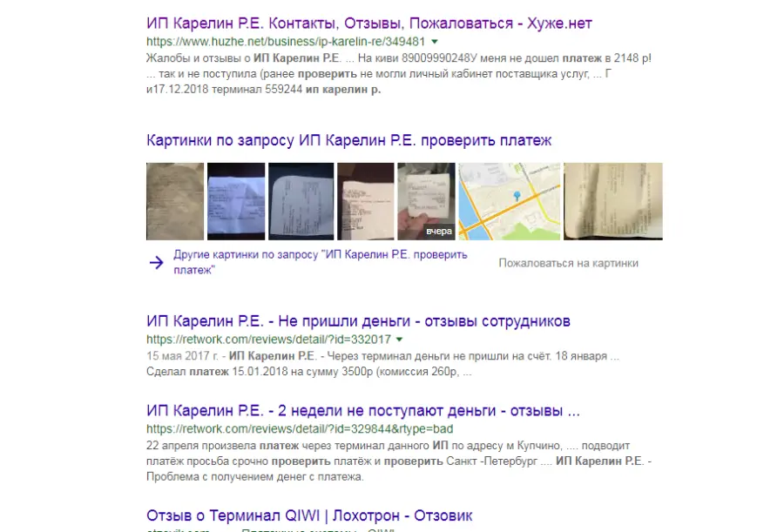Expand the retwork.com id=332017 URL dropdown arrow

pyautogui.click(x=400, y=340)
